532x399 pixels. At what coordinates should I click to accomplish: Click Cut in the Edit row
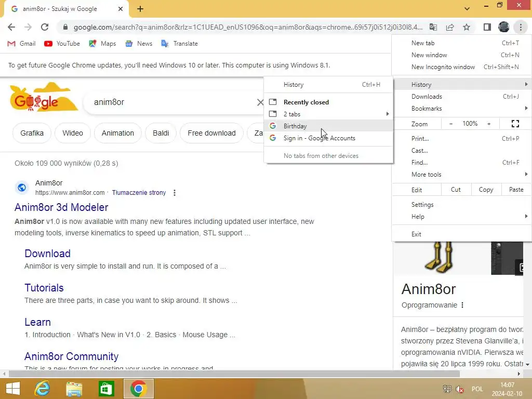[456, 190]
